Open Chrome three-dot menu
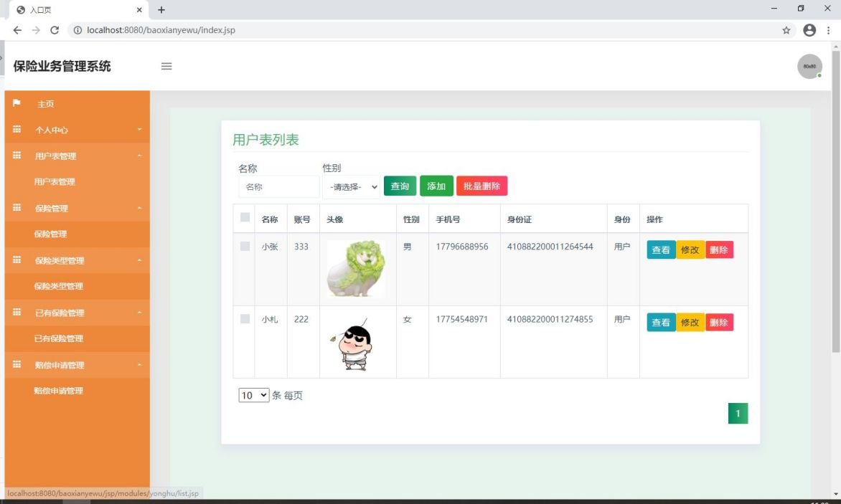The image size is (841, 504). click(x=829, y=30)
